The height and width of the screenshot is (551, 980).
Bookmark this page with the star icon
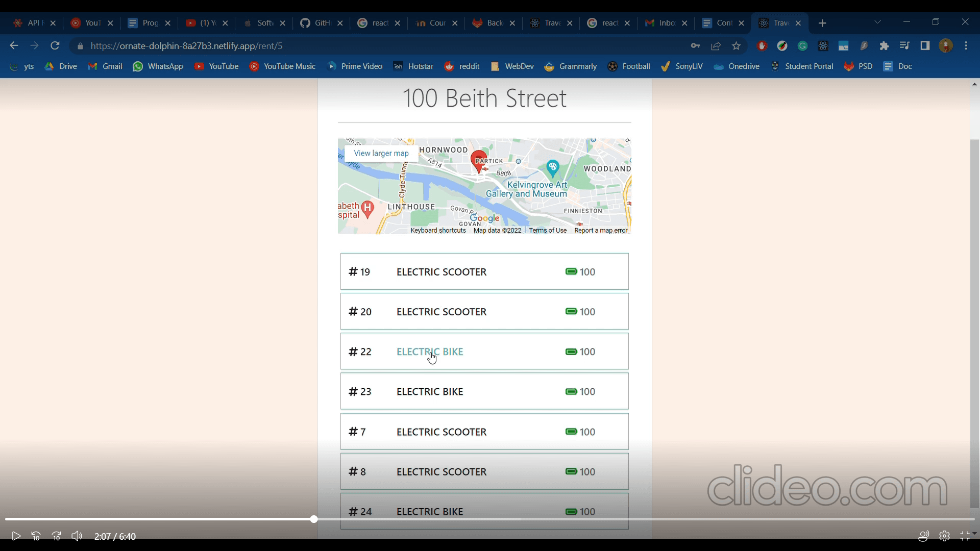pos(736,46)
